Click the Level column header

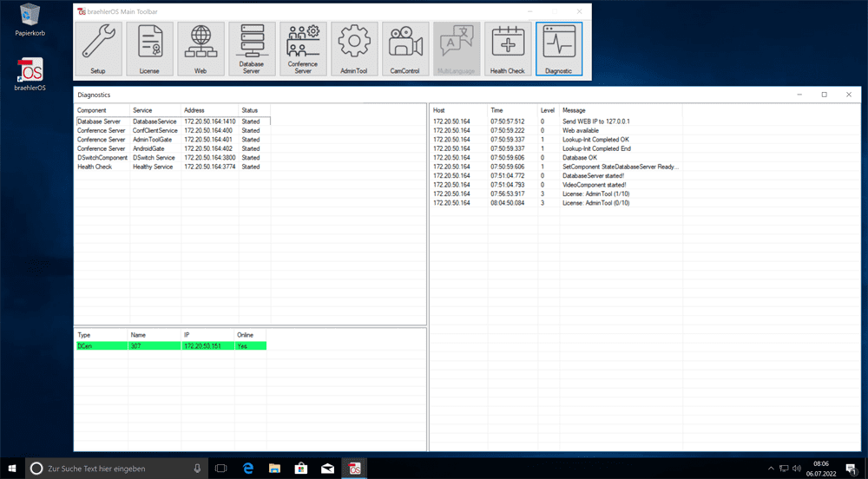coord(548,110)
